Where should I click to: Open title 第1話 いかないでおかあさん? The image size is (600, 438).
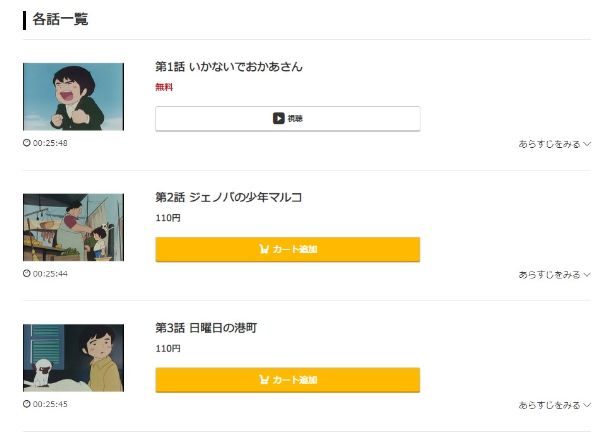229,67
